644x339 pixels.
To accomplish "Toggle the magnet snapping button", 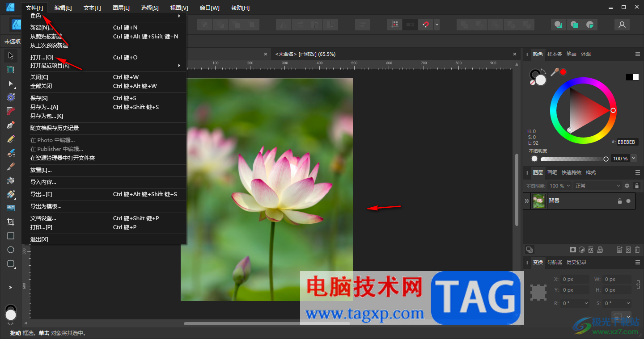I will [425, 25].
